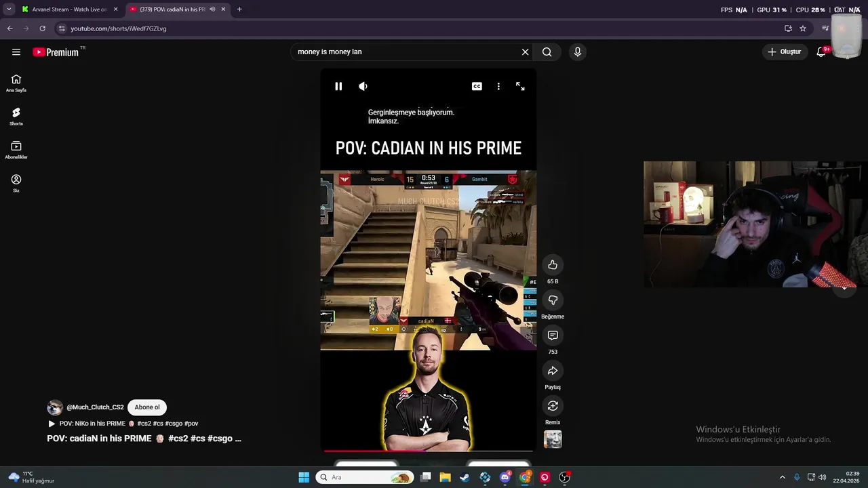Open related 'POV: NiKo in his PRIME' video
868x488 pixels.
pyautogui.click(x=123, y=424)
